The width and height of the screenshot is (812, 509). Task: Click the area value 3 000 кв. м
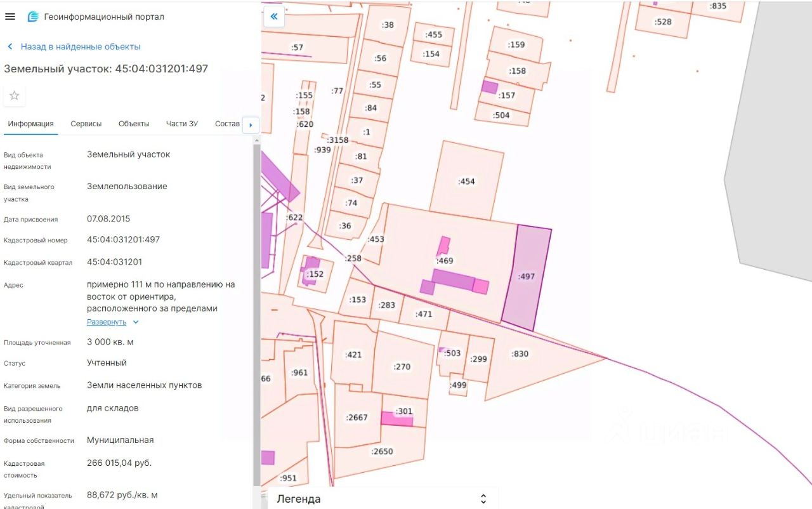[x=110, y=342]
